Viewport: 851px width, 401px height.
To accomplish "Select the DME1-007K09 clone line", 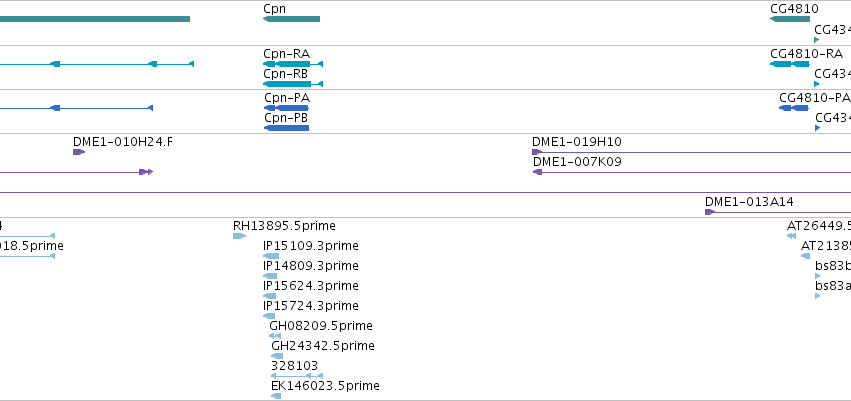I will tap(690, 172).
